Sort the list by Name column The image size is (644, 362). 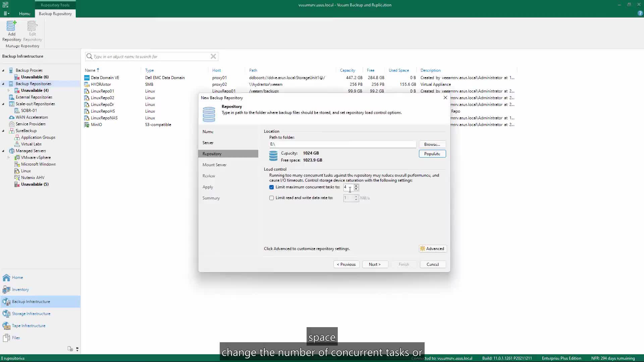(x=90, y=70)
